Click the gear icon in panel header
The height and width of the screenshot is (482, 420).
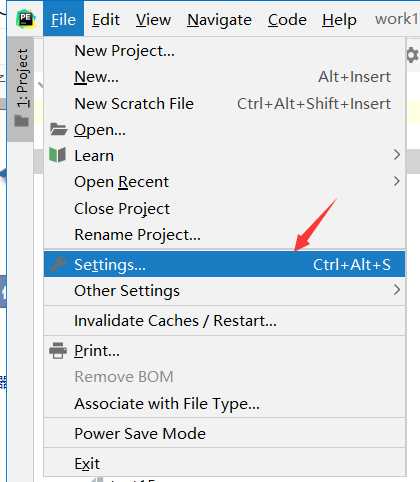pyautogui.click(x=413, y=55)
